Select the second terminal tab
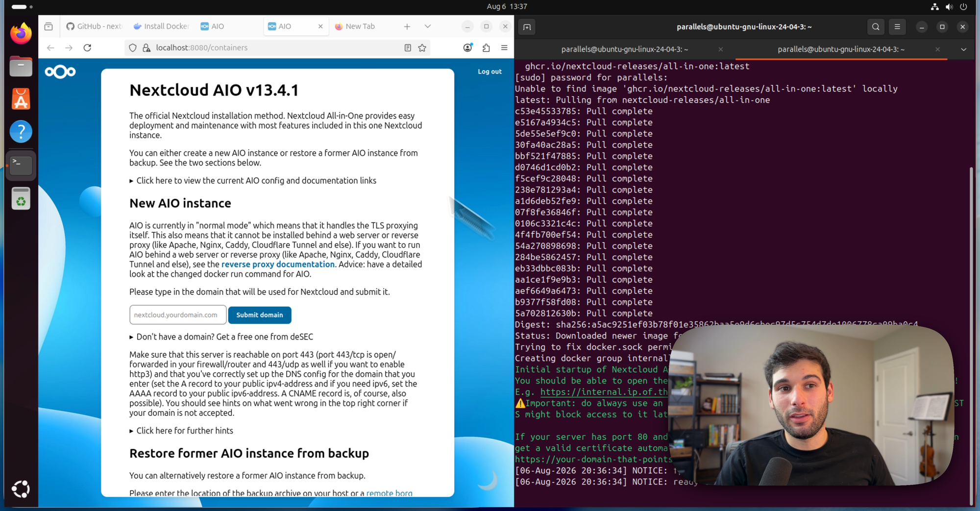 point(841,49)
